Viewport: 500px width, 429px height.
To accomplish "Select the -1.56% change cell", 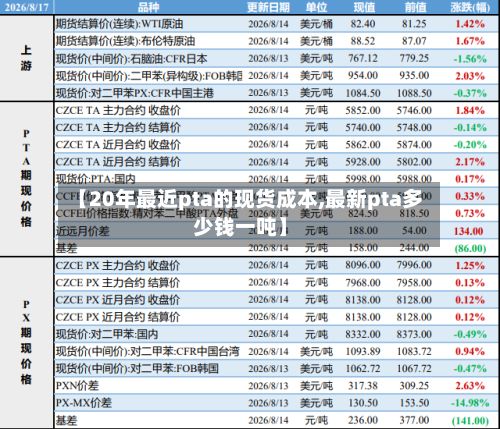I will click(x=470, y=59).
